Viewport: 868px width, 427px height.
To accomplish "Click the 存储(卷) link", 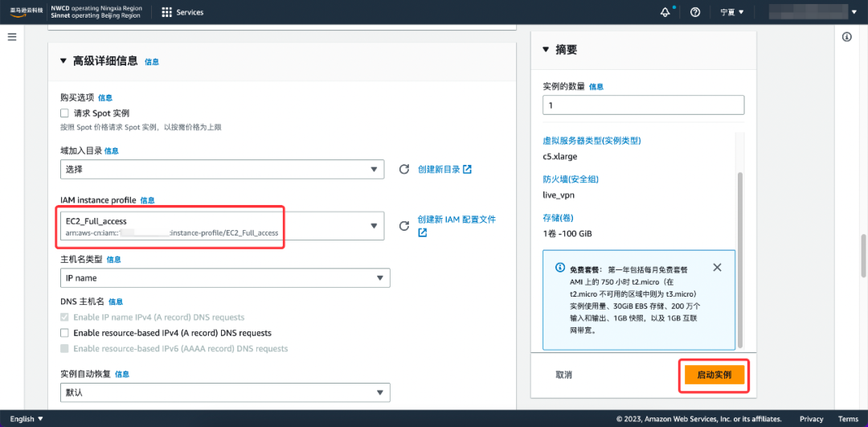I will tap(557, 218).
